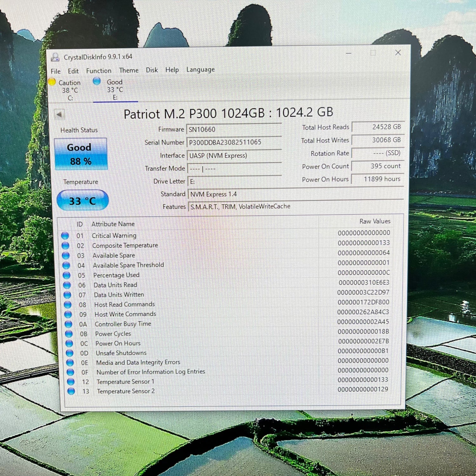
Task: Click the Raw Values column header
Action: click(x=375, y=221)
